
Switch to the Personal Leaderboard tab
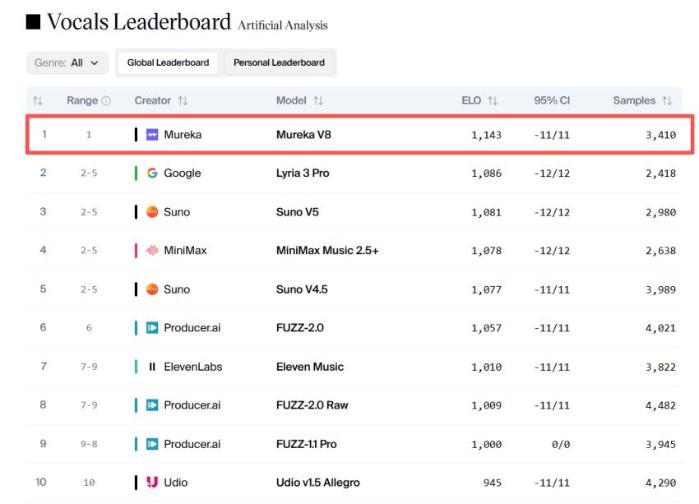click(279, 63)
